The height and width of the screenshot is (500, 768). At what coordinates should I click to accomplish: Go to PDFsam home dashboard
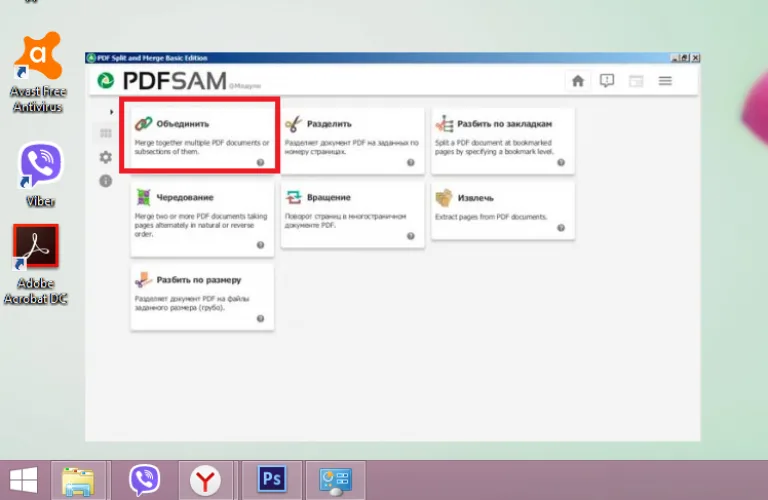578,81
